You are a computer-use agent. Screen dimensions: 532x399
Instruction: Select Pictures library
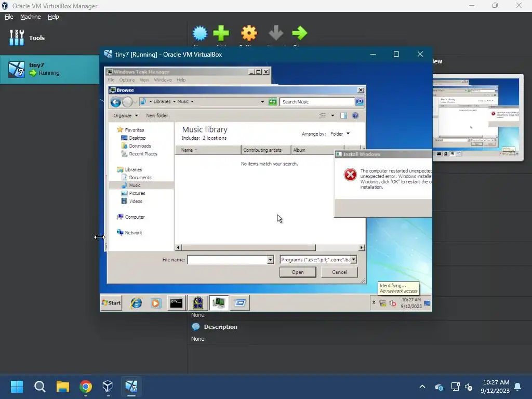point(134,193)
